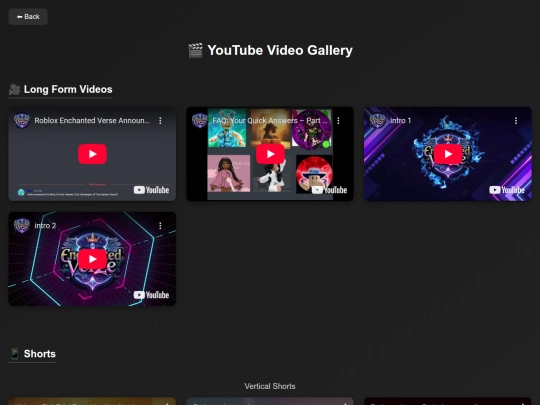Play the FAQ Your Quick Answers video
This screenshot has width=540, height=405.
[270, 154]
